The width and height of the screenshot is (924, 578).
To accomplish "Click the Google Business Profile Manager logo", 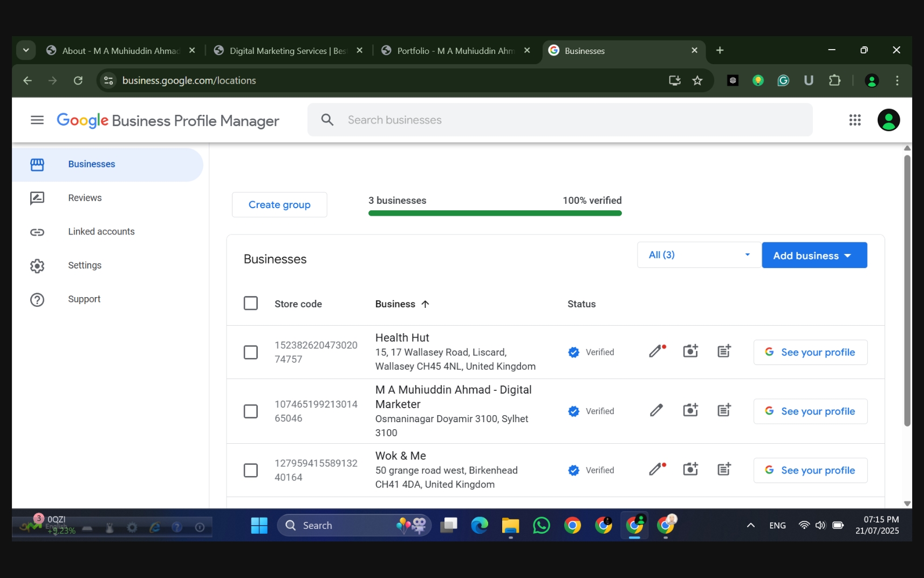I will (168, 120).
